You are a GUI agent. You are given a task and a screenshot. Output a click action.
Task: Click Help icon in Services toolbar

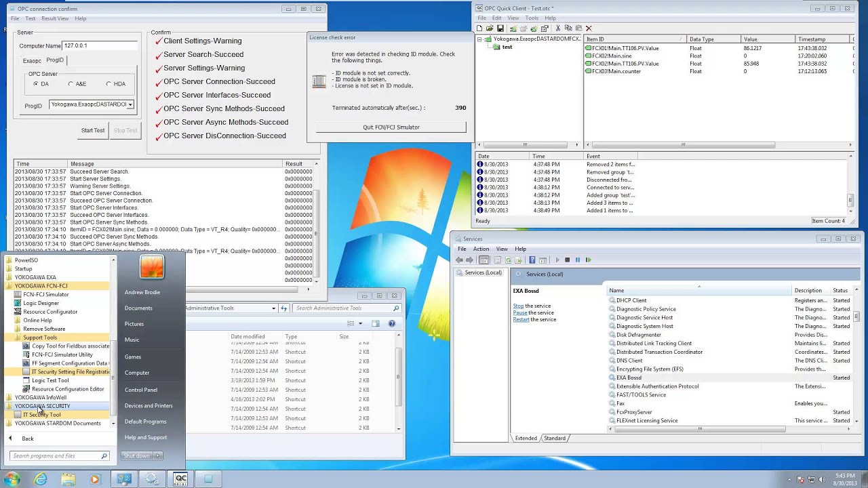coord(532,260)
